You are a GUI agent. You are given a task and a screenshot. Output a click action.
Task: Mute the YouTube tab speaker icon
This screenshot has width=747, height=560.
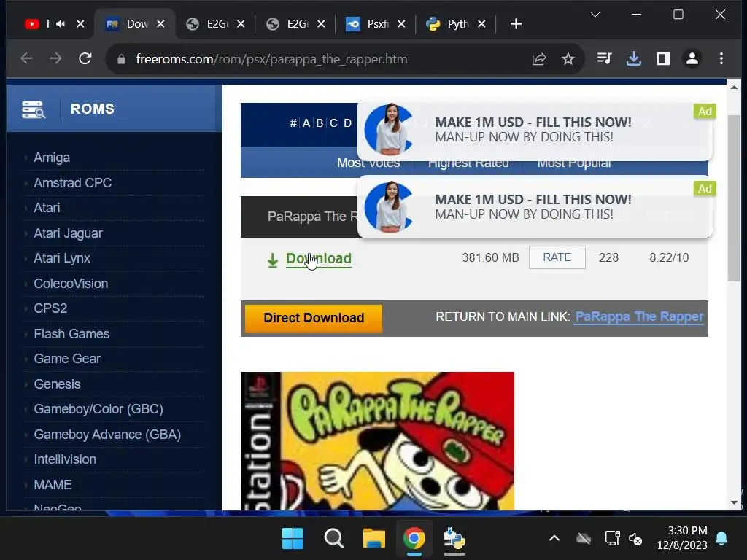[x=61, y=24]
